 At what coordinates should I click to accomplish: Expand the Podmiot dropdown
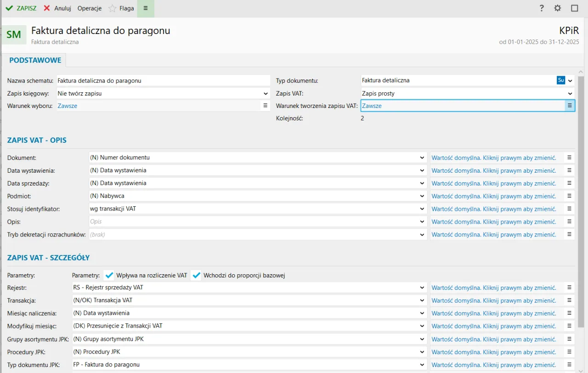(x=422, y=196)
